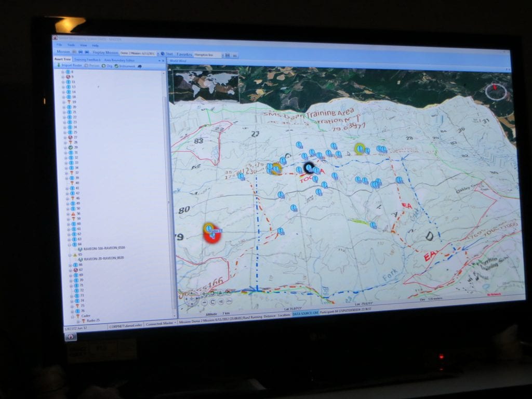The height and width of the screenshot is (399, 532).
Task: Click the compass ring on the map
Action: [496, 91]
